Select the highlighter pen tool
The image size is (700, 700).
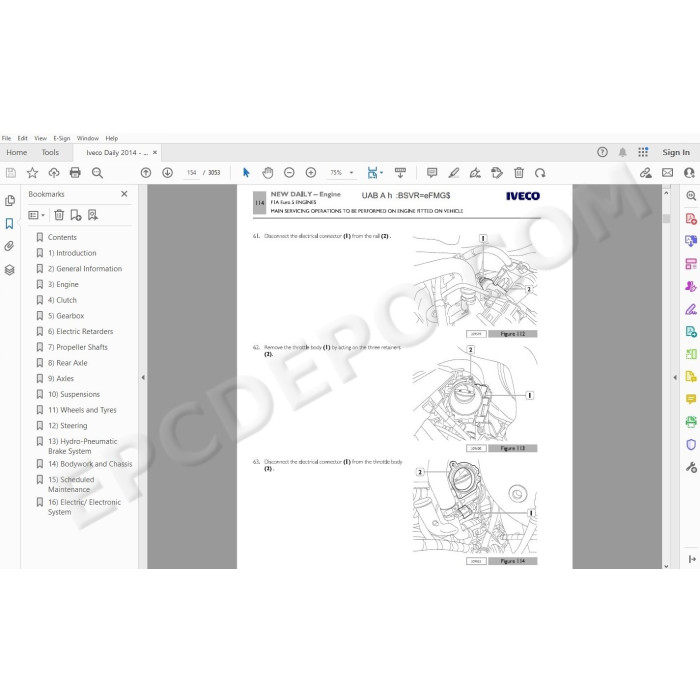coord(454,173)
